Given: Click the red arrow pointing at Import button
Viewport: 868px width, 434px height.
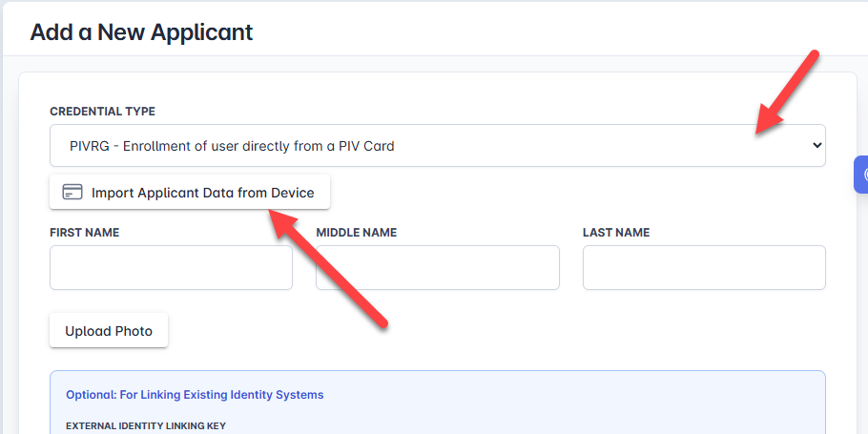Looking at the screenshot, I should (329, 267).
